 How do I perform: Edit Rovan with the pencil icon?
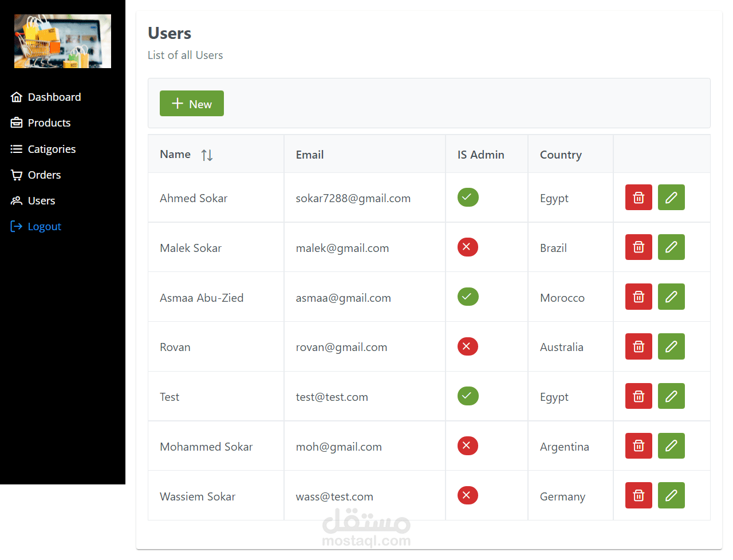coord(671,346)
